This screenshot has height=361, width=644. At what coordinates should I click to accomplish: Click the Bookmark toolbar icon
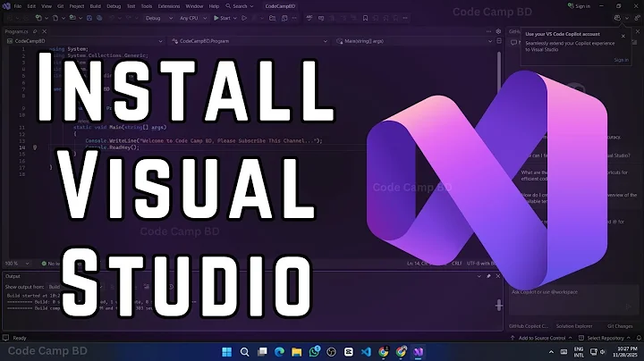coord(365,18)
